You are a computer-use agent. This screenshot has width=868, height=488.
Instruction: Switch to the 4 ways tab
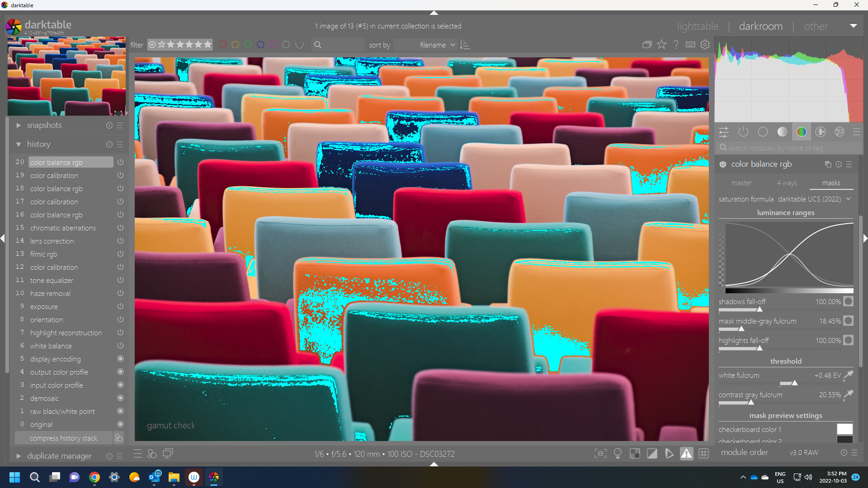[787, 183]
